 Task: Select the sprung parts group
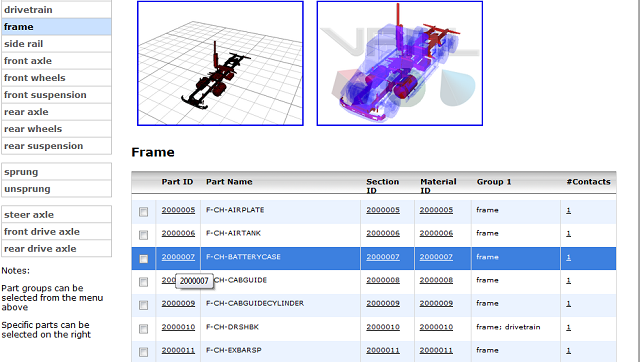tap(56, 172)
